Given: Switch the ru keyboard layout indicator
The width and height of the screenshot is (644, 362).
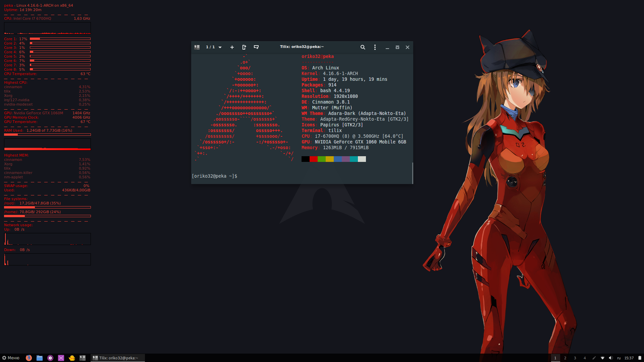Looking at the screenshot, I should (x=619, y=358).
